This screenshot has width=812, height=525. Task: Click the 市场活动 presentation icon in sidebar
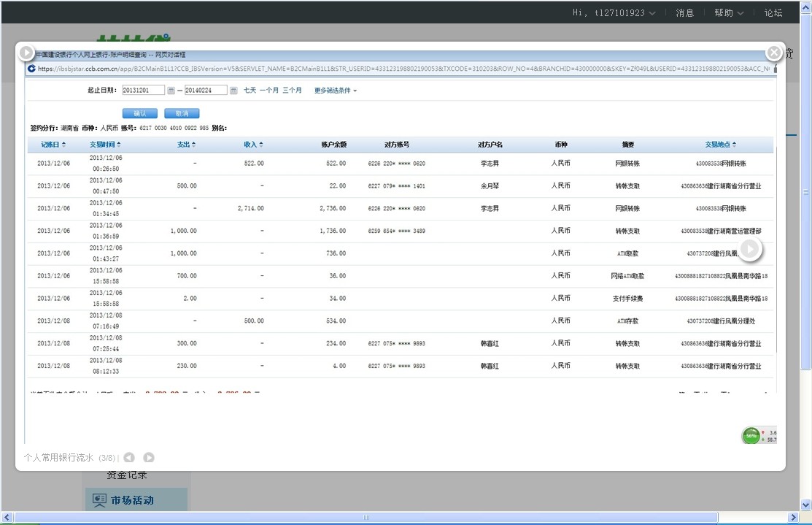98,500
